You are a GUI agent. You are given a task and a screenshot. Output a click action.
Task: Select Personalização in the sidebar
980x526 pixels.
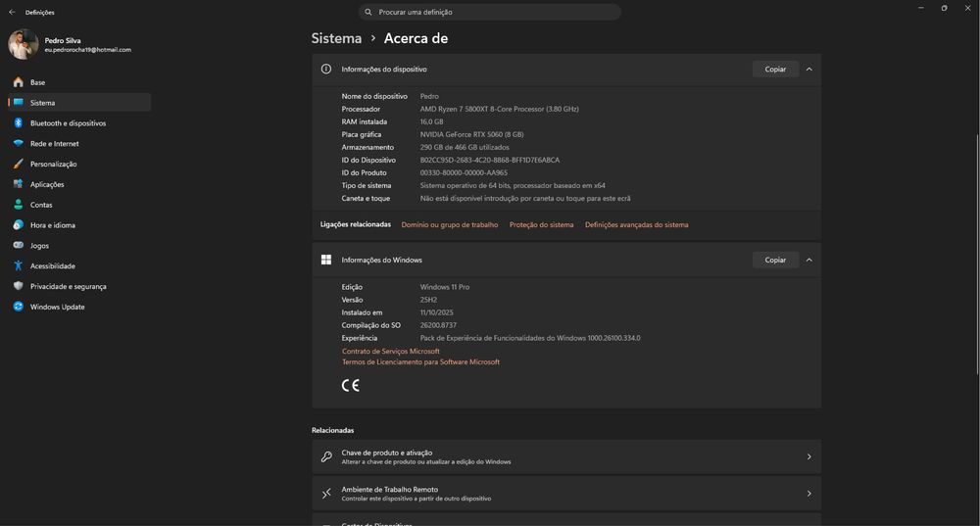(79, 164)
